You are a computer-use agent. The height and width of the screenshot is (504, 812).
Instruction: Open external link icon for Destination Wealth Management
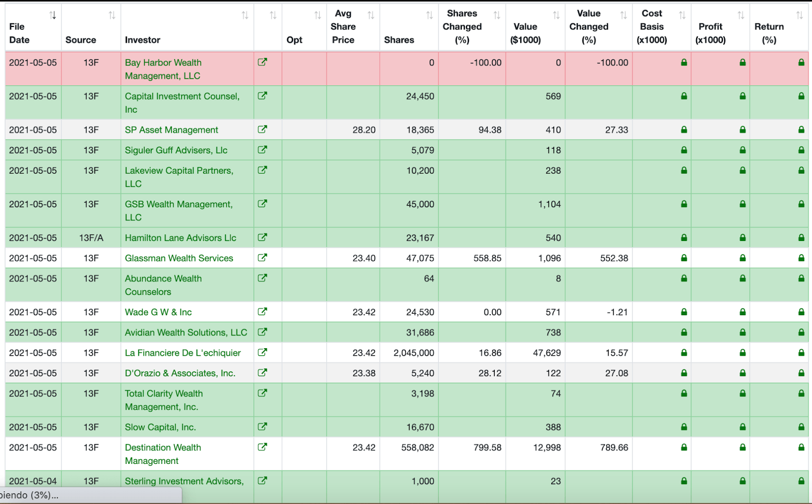point(262,447)
